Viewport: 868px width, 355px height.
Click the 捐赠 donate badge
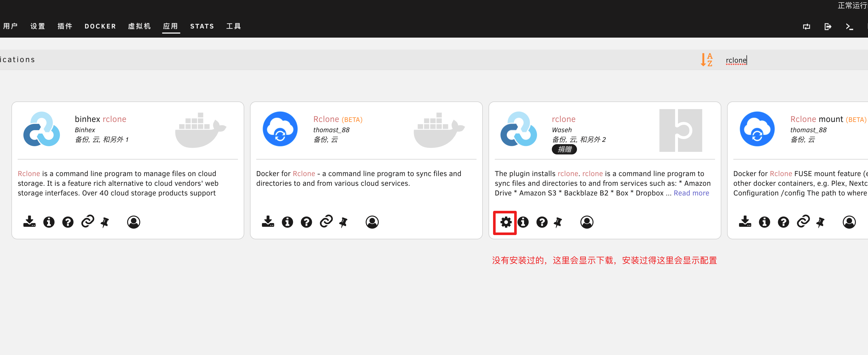[x=564, y=149]
